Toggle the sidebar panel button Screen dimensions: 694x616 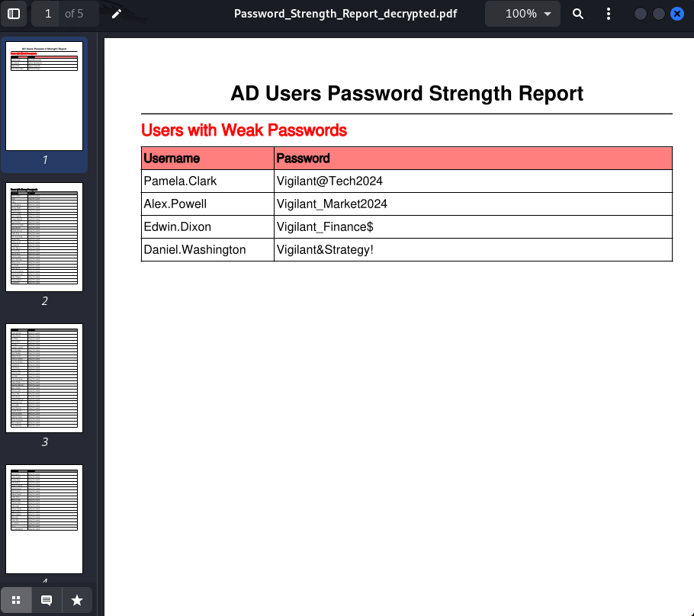(14, 14)
